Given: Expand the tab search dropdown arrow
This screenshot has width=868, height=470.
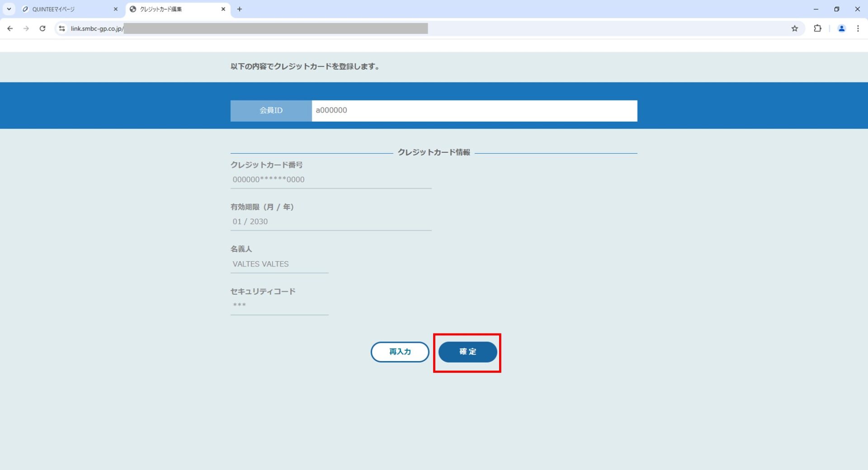Looking at the screenshot, I should (9, 9).
